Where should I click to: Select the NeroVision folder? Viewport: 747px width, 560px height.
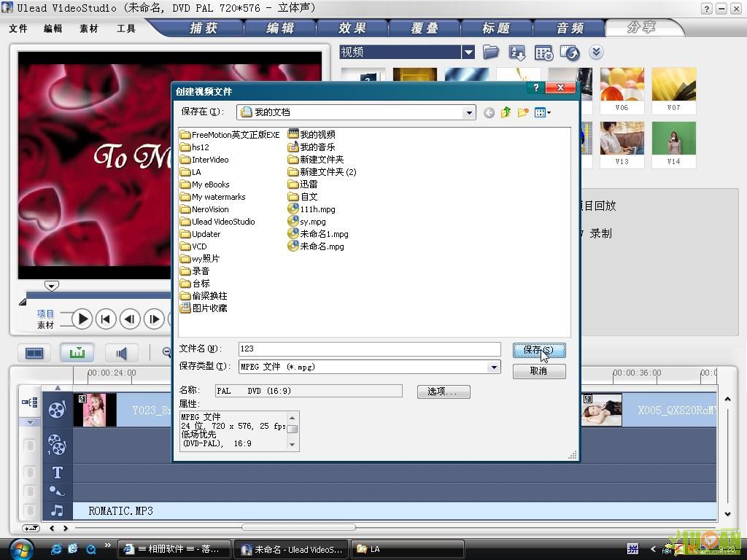[204, 209]
